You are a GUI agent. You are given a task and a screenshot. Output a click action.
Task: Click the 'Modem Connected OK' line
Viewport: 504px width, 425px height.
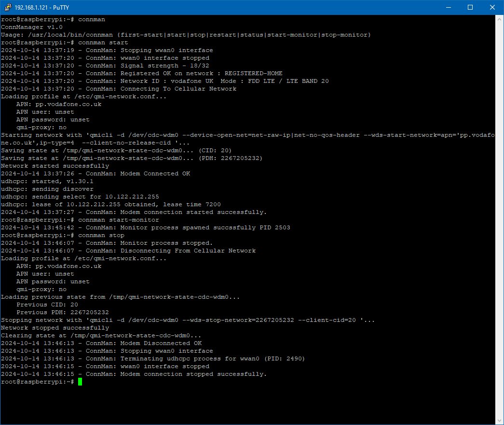95,173
